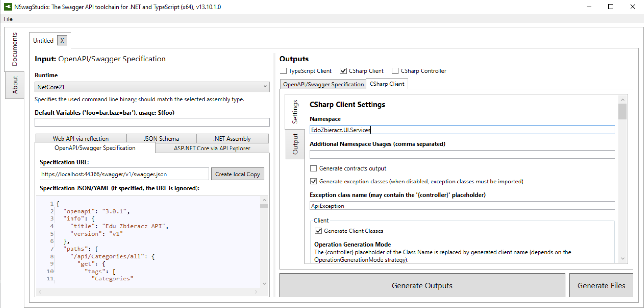
Task: Open the About side tab
Action: click(x=14, y=85)
